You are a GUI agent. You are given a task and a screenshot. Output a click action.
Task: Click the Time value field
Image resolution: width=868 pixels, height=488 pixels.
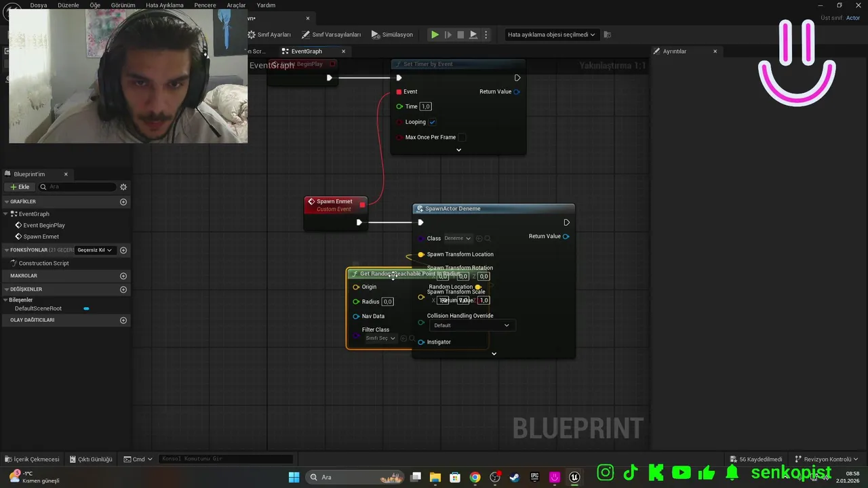coord(426,106)
